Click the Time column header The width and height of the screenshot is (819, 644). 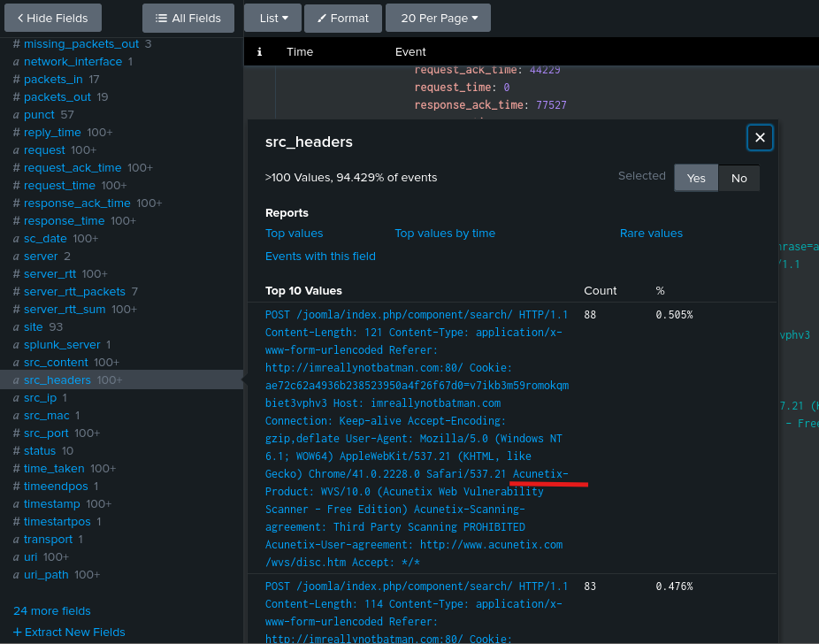click(x=300, y=51)
